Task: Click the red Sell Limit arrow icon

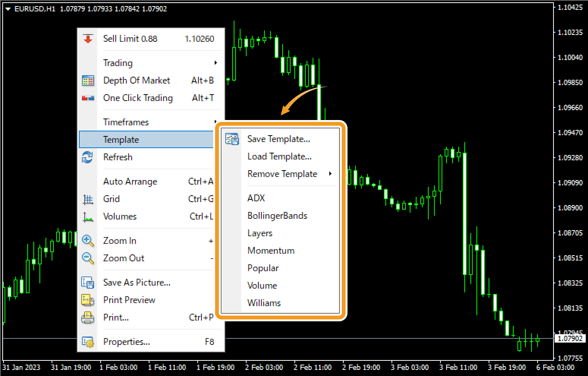Action: pos(88,39)
